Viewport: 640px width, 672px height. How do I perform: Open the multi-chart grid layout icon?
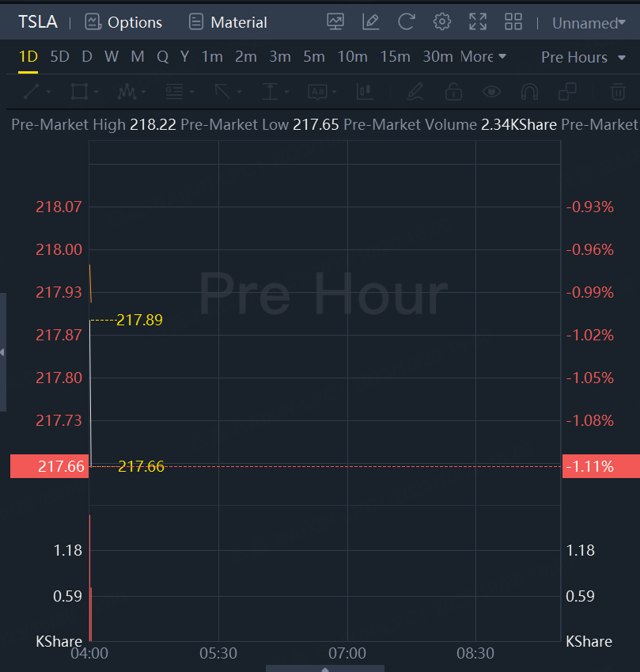(513, 22)
